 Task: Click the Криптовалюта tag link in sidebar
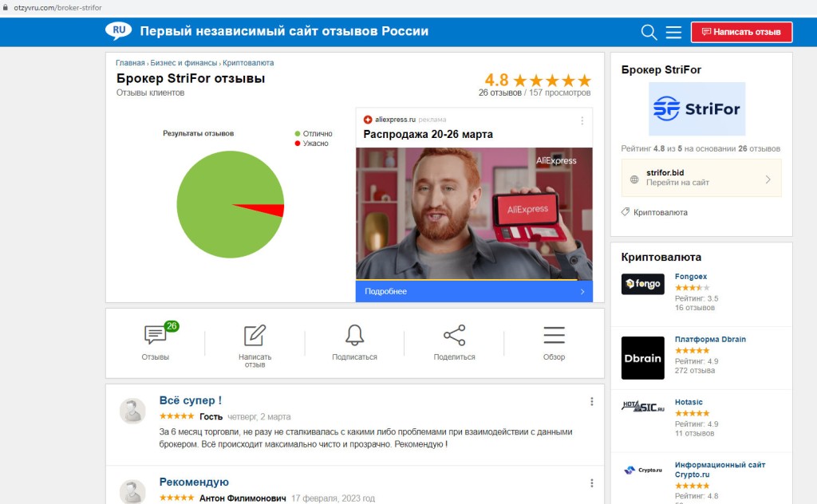660,212
